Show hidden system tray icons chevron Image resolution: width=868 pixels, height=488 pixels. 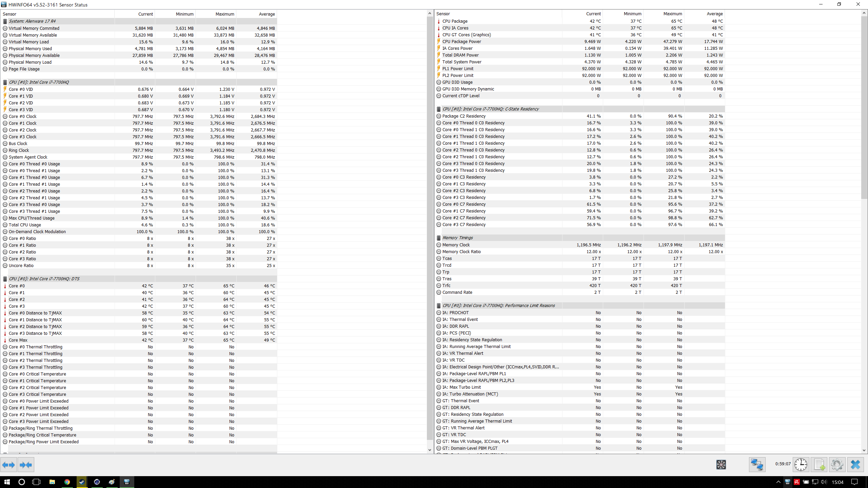coord(778,482)
